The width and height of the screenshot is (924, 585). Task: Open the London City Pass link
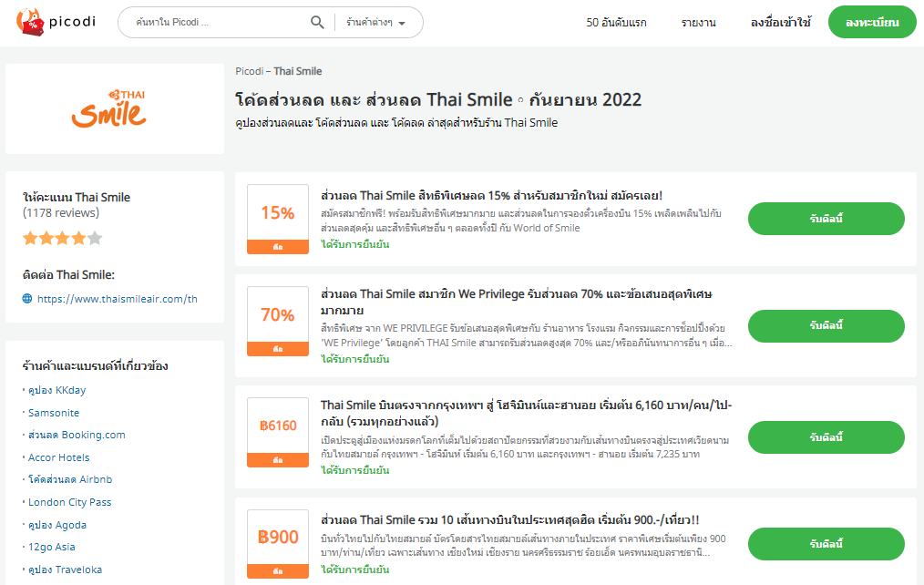click(69, 502)
